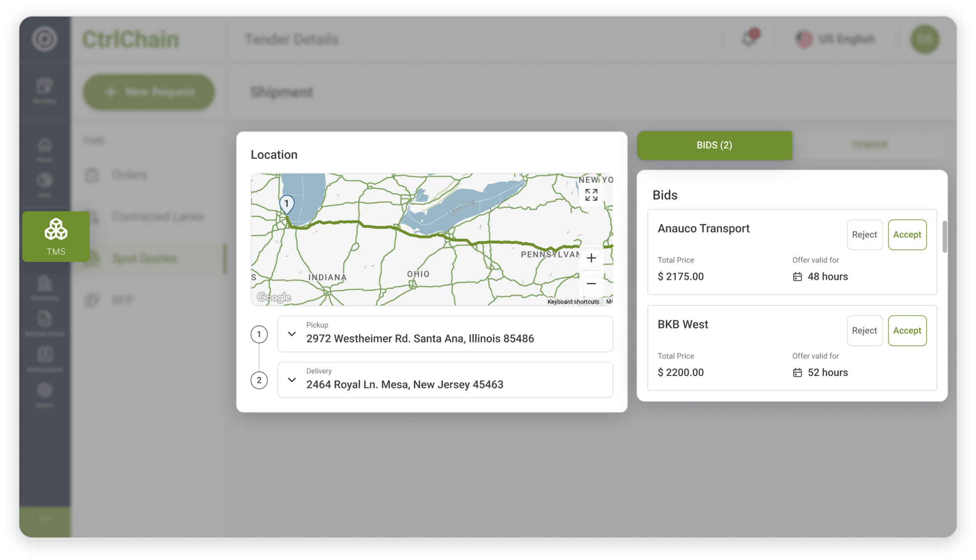Accept the Anauco Transport bid
The height and width of the screenshot is (560, 976).
(x=907, y=235)
